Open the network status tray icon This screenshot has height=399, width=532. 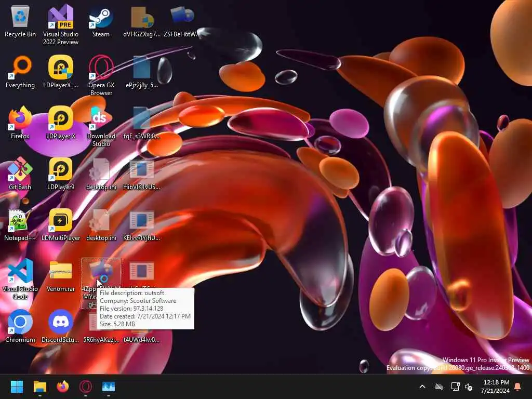(x=455, y=387)
